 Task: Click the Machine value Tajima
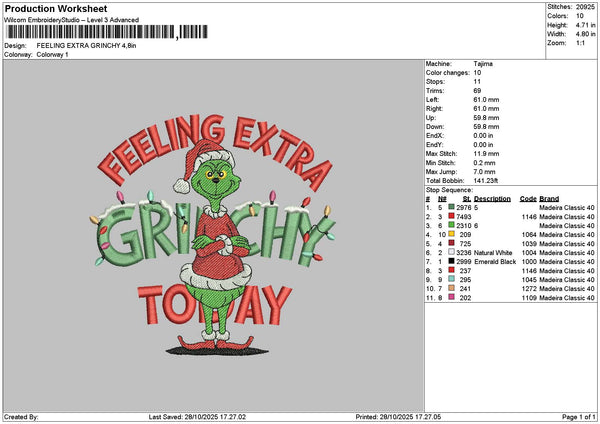(x=483, y=64)
